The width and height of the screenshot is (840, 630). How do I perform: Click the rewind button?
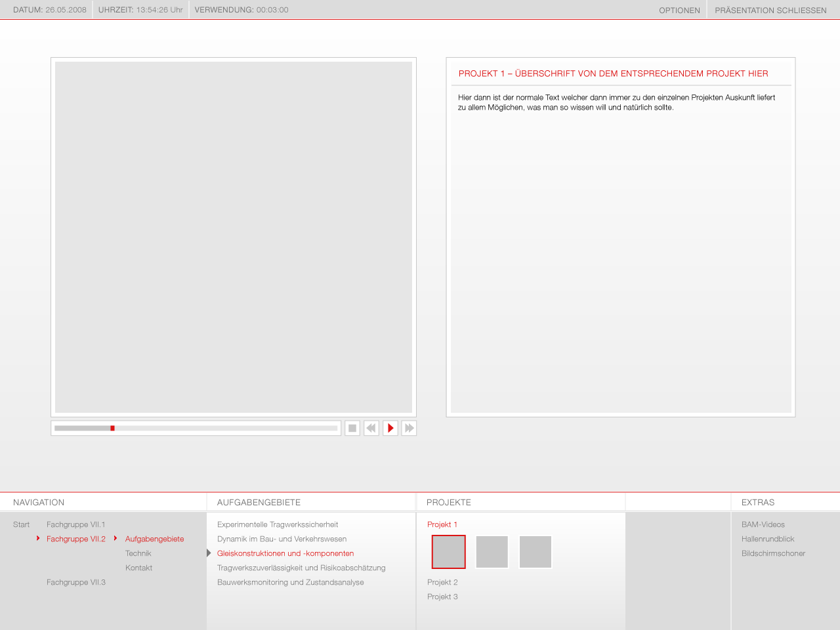[x=371, y=428]
